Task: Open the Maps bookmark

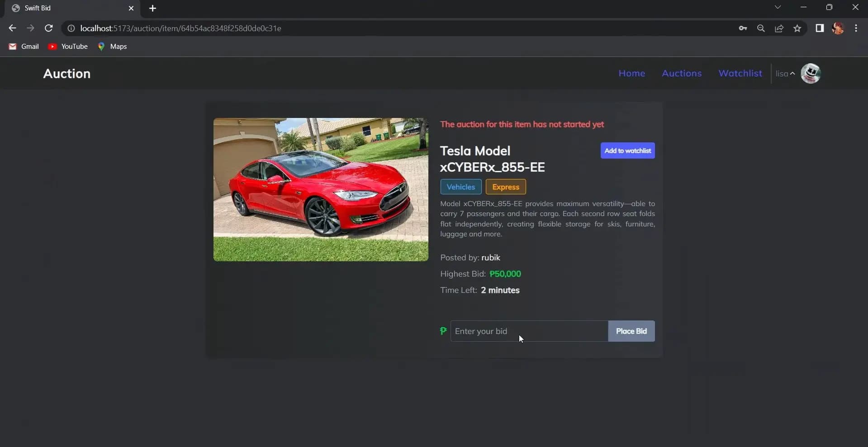Action: click(x=112, y=47)
